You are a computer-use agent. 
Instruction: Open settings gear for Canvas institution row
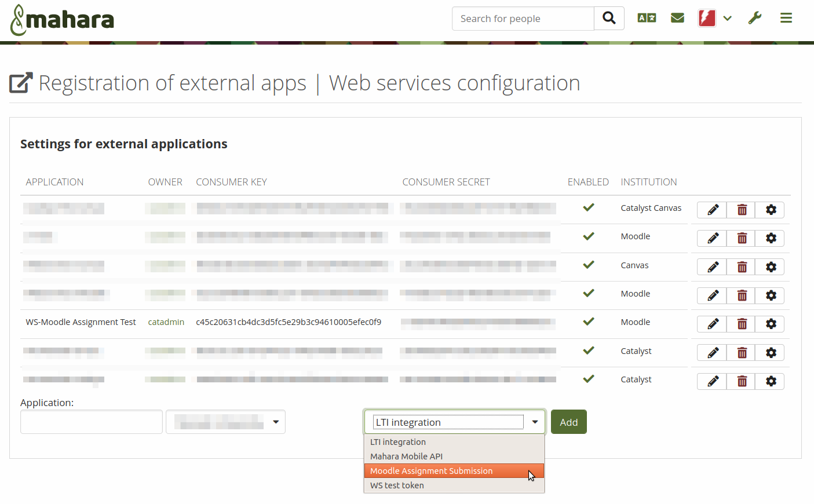point(771,266)
